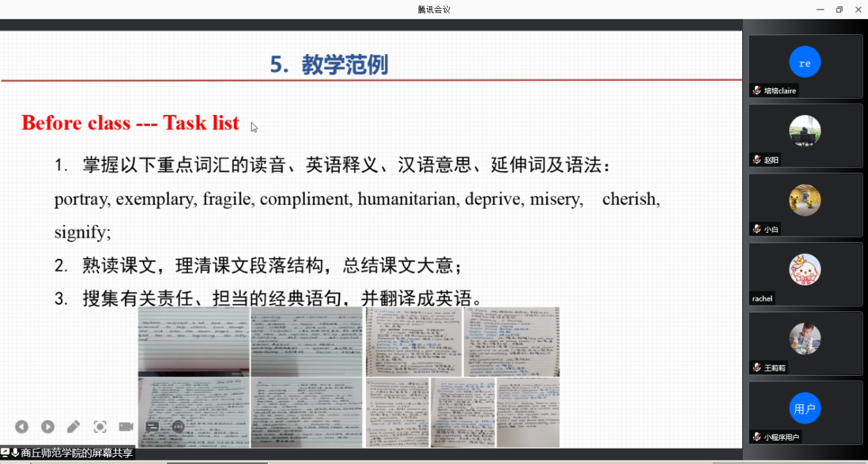Advance to the next slide arrow
This screenshot has width=868, height=464.
tap(47, 426)
